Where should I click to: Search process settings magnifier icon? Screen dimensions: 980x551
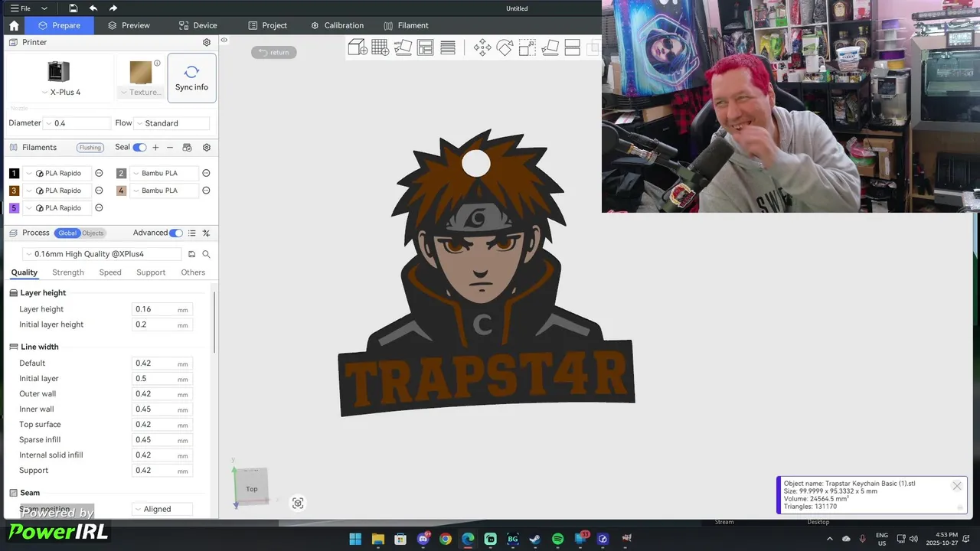206,254
